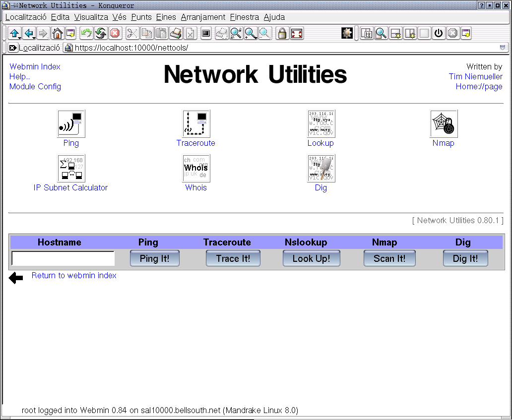Image resolution: width=512 pixels, height=420 pixels.
Task: Click the power symbol toolbar icon
Action: coord(439,33)
